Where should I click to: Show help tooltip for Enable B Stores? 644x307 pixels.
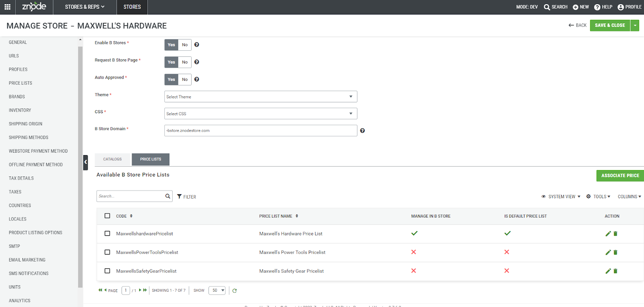197,45
